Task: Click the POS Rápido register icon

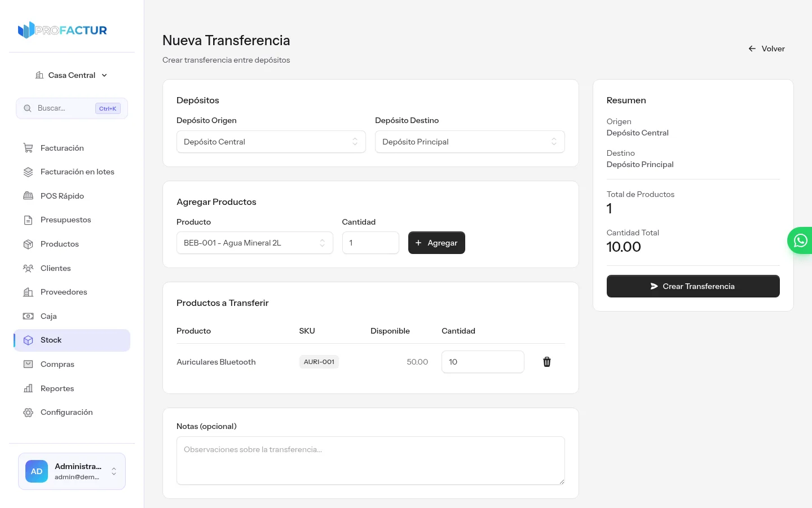Action: [28, 196]
